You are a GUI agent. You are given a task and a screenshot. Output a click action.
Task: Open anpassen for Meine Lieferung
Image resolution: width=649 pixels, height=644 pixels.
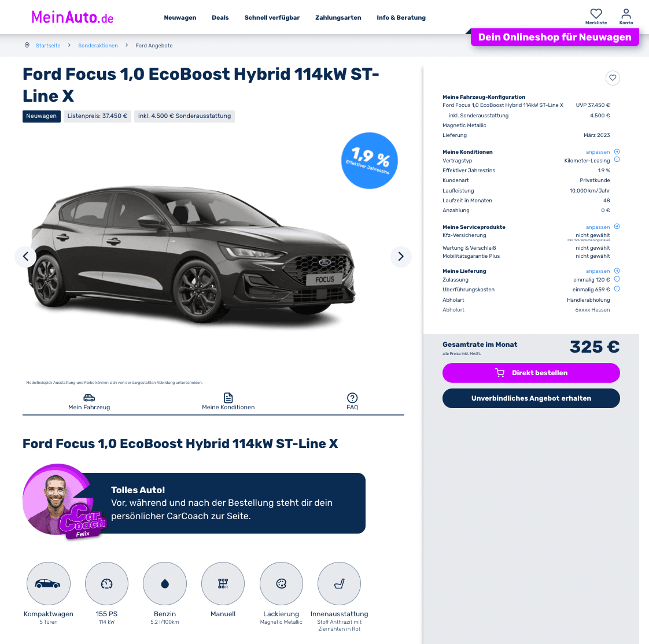point(602,271)
